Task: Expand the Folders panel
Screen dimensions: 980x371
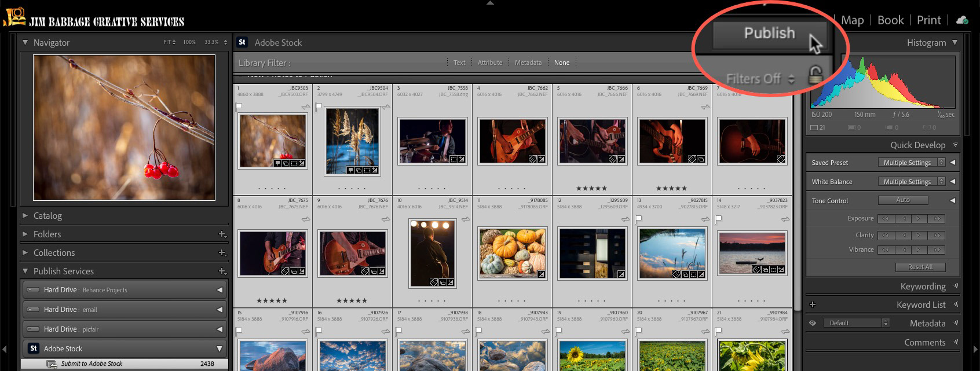Action: (25, 234)
